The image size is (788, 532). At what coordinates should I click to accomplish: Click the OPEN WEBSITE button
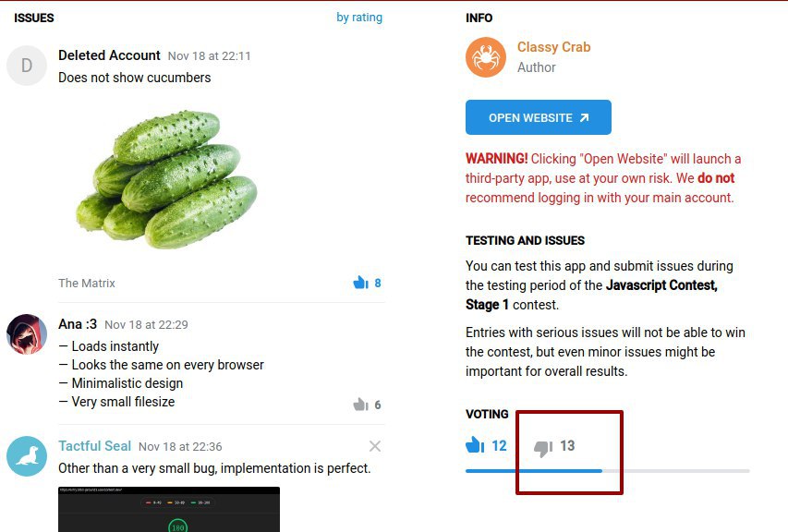[539, 117]
